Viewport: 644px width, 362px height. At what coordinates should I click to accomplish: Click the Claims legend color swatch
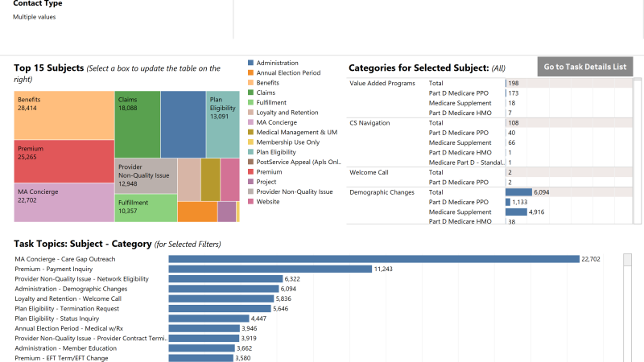tap(250, 93)
